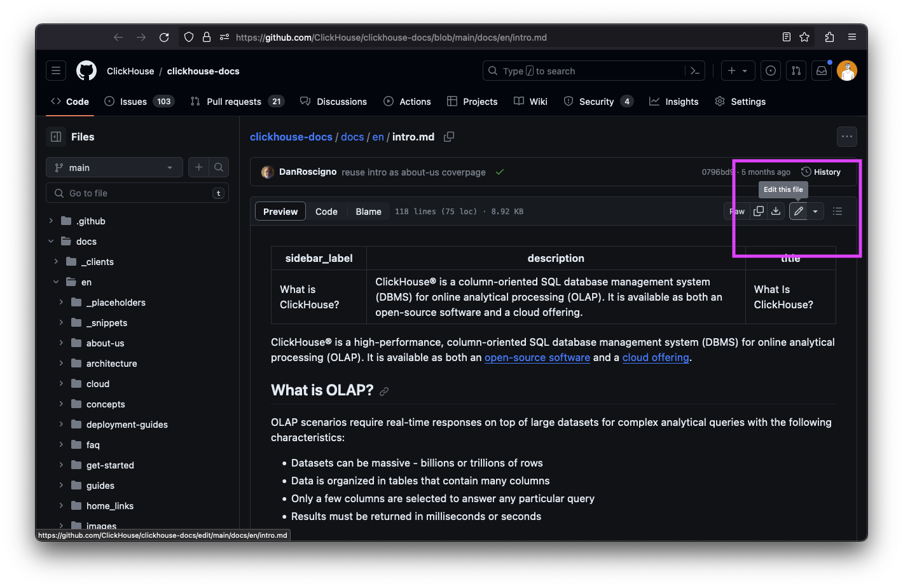Open the main branch dropdown
Screen dimensions: 903x588
tap(114, 167)
